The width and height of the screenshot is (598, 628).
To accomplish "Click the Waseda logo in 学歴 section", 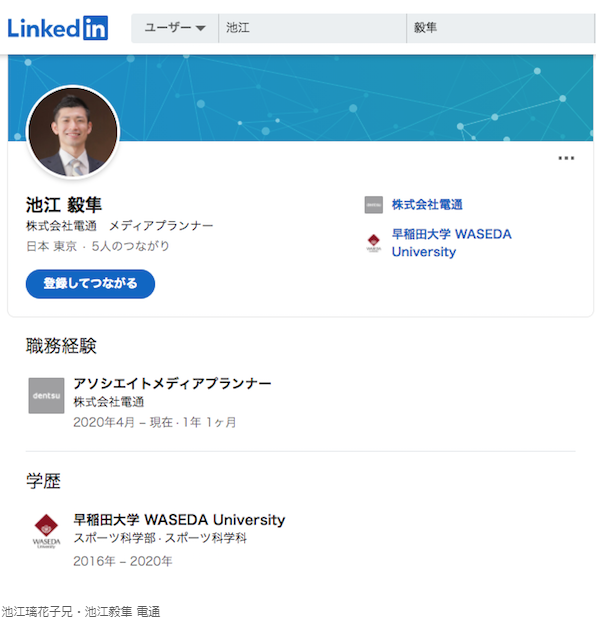I will pyautogui.click(x=46, y=531).
